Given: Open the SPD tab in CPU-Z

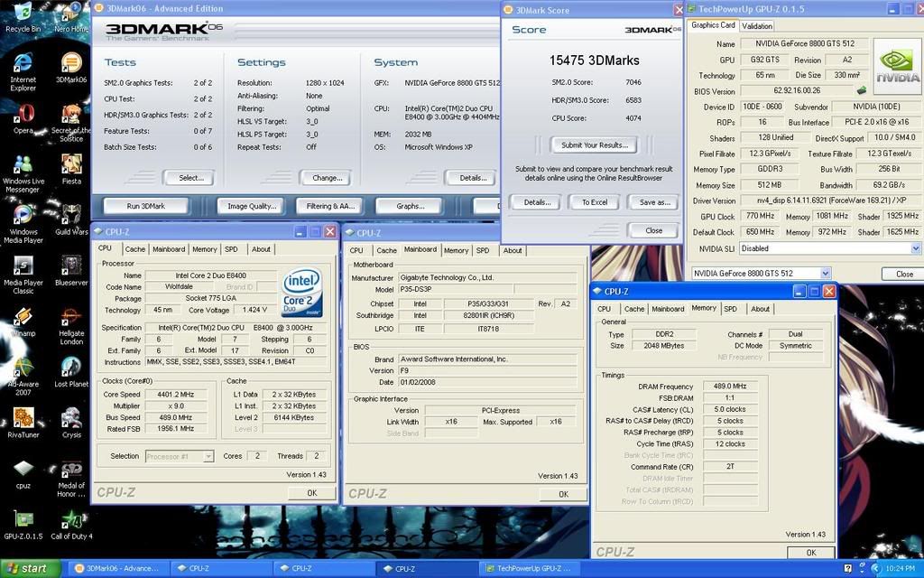Looking at the screenshot, I should pos(232,249).
